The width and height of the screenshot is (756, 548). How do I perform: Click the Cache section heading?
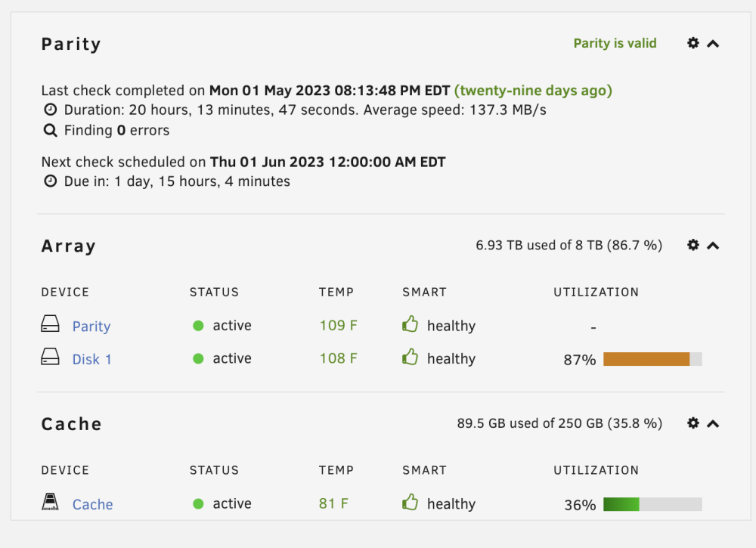tap(71, 424)
